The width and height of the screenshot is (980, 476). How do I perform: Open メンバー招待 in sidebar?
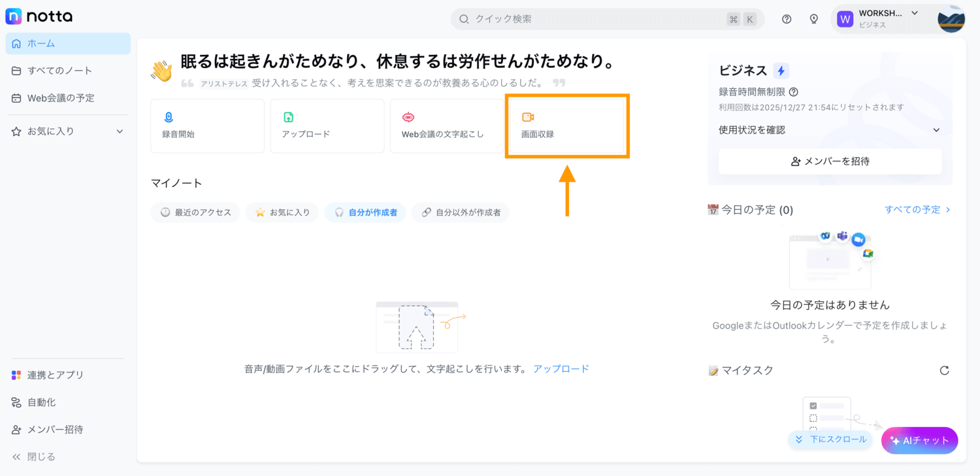(68, 430)
